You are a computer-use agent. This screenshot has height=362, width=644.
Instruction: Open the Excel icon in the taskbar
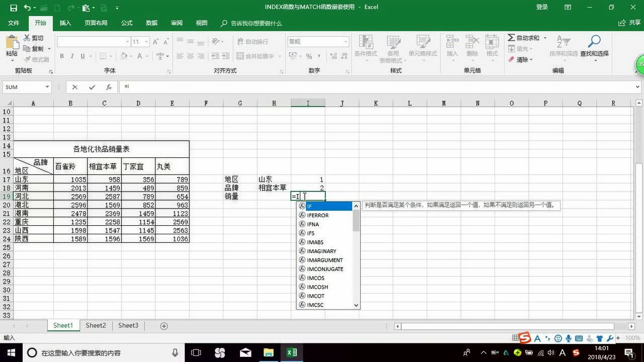point(292,352)
